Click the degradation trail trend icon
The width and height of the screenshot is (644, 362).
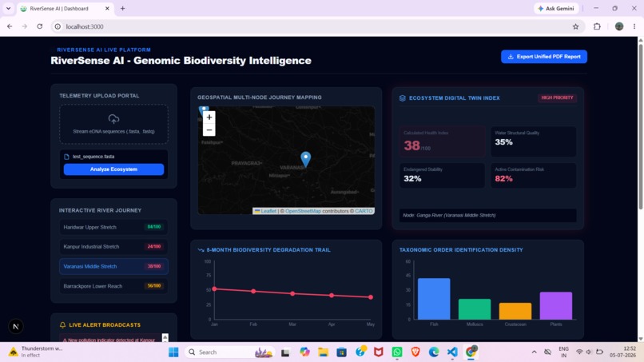(x=201, y=250)
